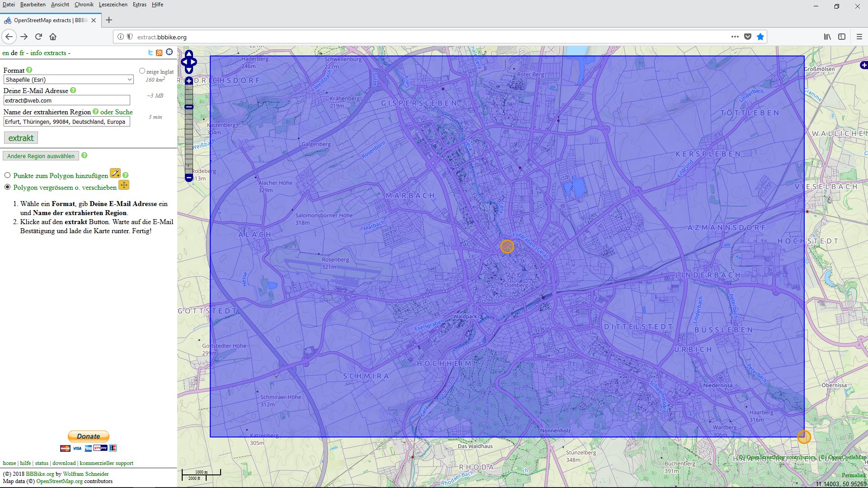Open the Permalink on the map
This screenshot has height=488, width=868.
854,475
